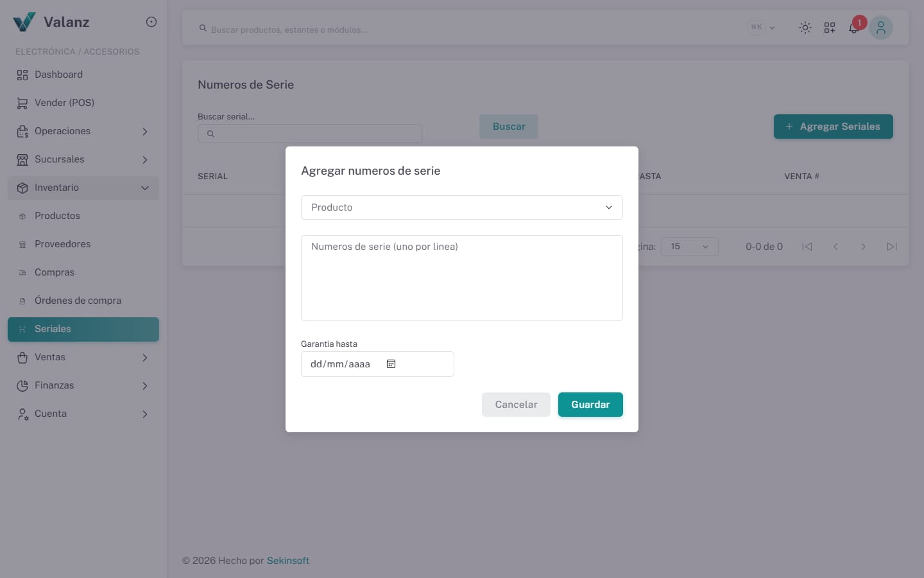
Task: Open the apps grid icon
Action: click(830, 28)
